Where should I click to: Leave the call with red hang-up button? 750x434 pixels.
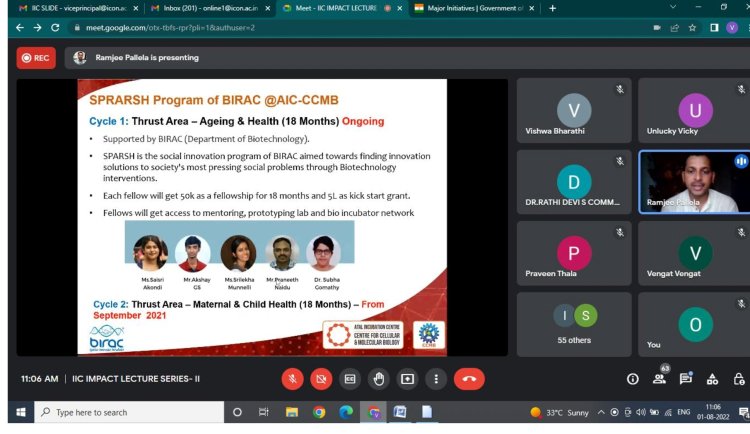pyautogui.click(x=469, y=379)
